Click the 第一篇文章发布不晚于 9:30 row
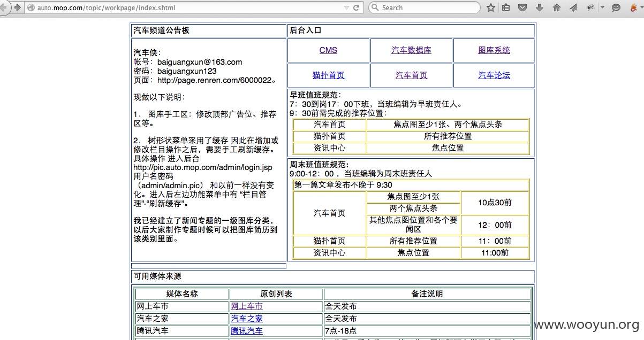644x340 pixels. pos(411,185)
